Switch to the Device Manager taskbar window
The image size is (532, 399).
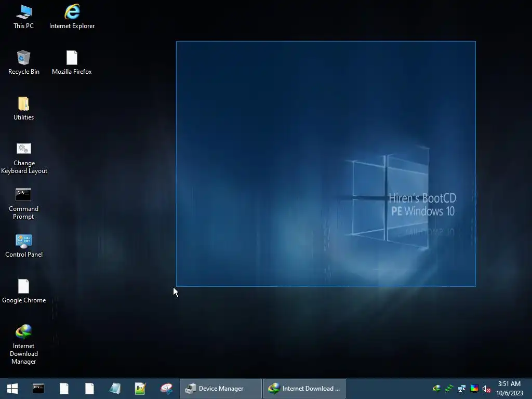pyautogui.click(x=220, y=389)
